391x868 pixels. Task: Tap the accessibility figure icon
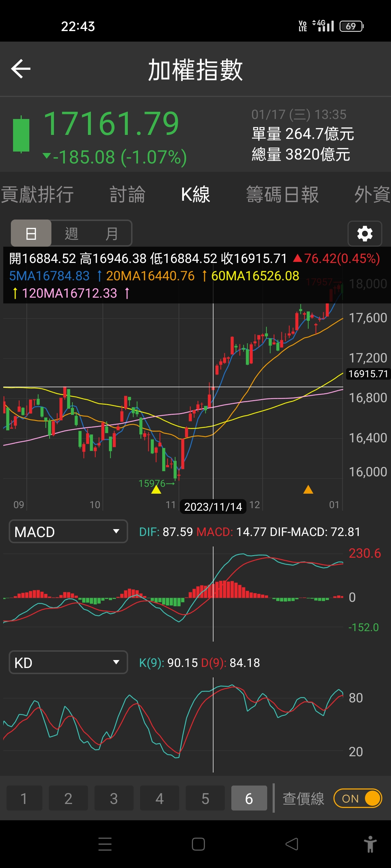[x=370, y=844]
